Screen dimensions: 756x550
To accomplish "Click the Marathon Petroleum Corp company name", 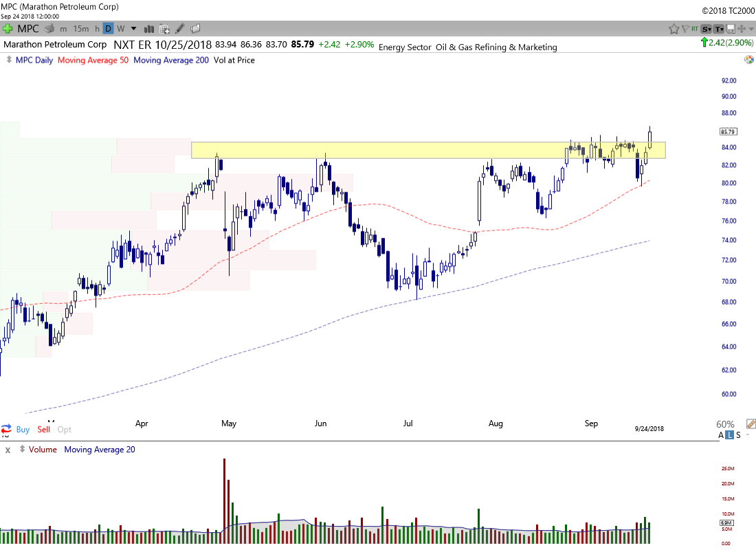I will click(x=55, y=45).
